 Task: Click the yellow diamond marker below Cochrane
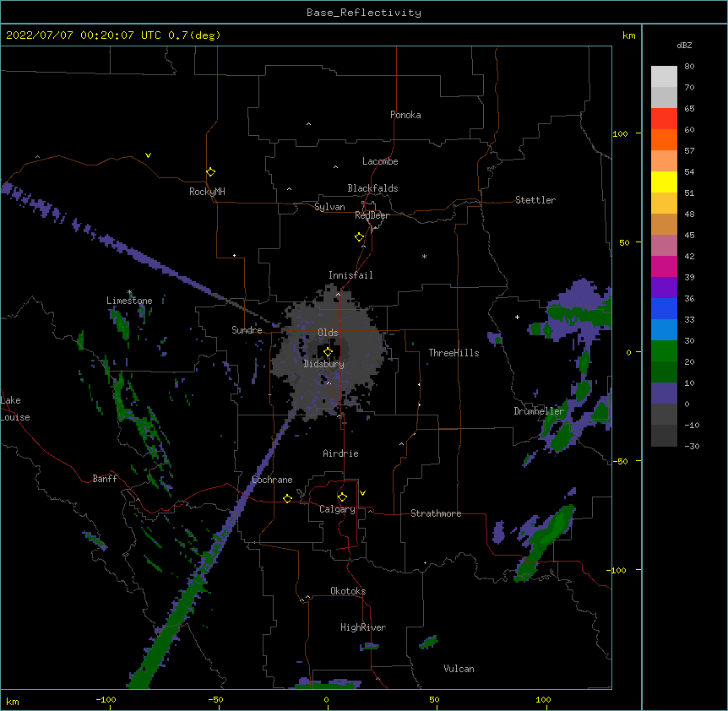point(287,498)
